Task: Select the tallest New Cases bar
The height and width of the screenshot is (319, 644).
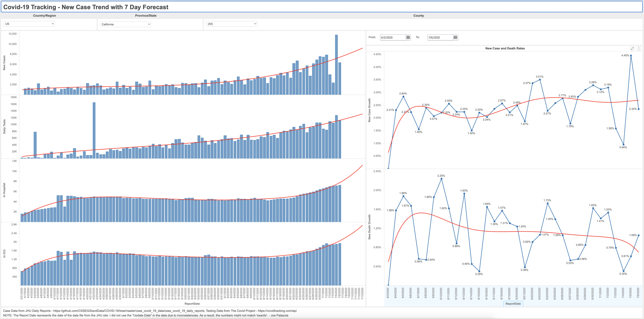Action: point(336,64)
